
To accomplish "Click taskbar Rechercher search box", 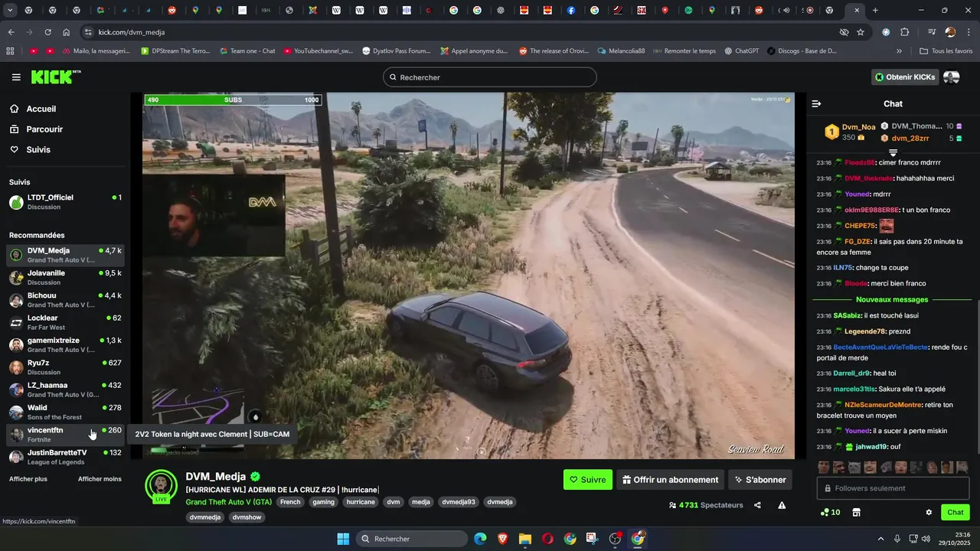I will [412, 539].
